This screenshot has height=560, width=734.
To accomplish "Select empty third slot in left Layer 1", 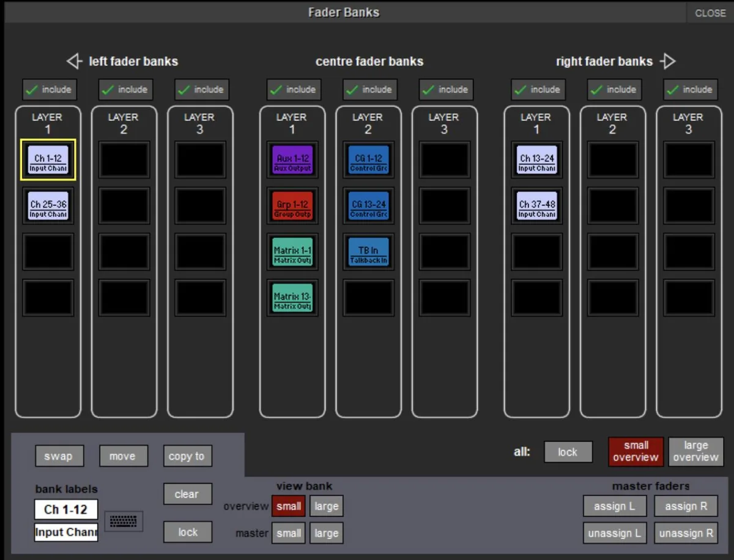I will (48, 252).
